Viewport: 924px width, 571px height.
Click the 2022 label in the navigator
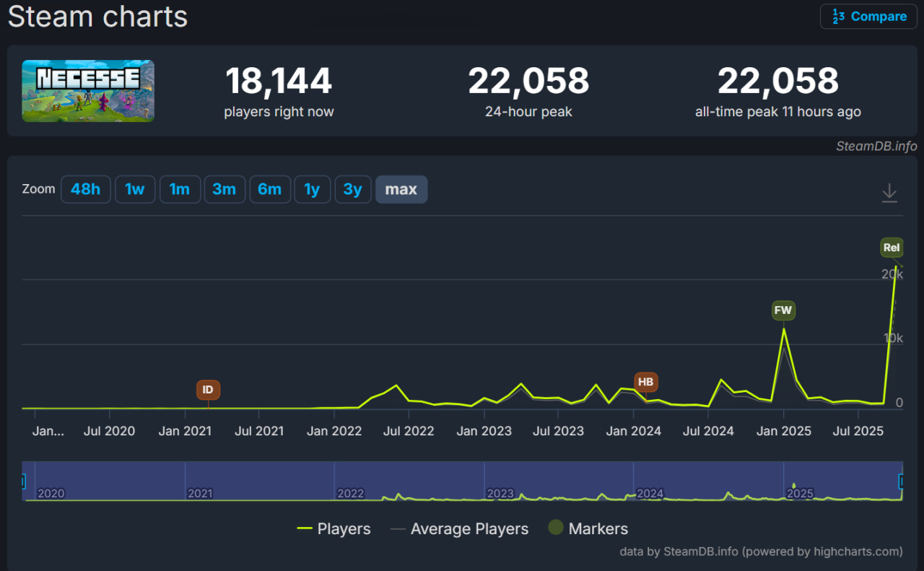click(351, 494)
